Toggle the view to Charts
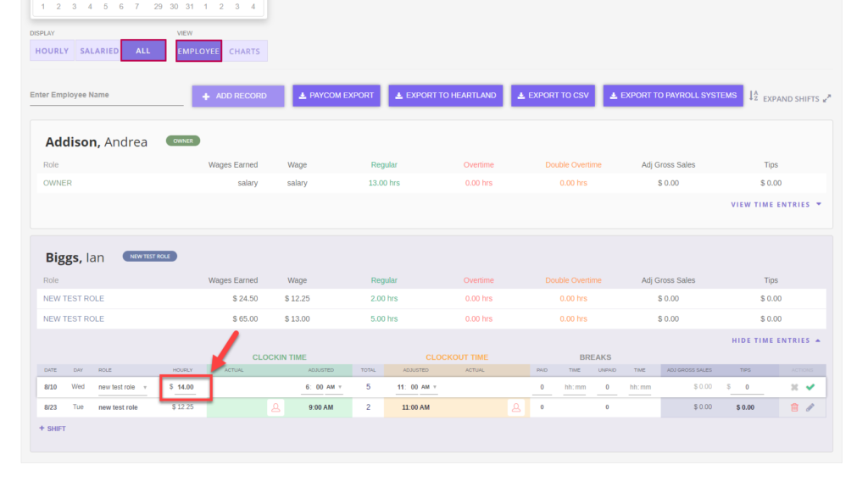 (x=245, y=51)
